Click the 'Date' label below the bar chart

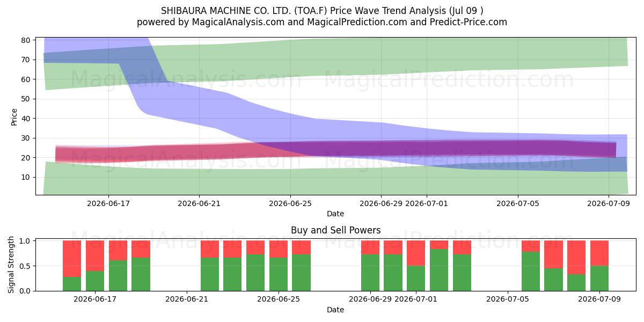pos(335,310)
